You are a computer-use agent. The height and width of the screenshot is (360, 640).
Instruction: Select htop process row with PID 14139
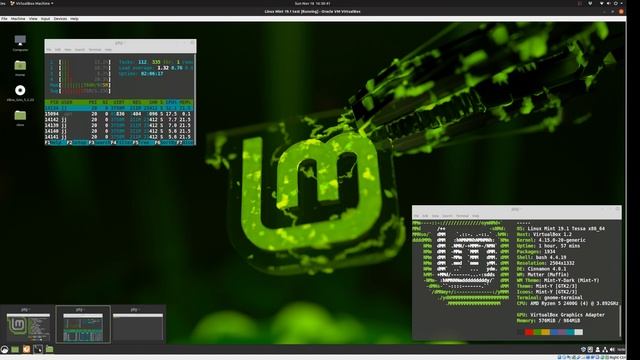point(120,125)
